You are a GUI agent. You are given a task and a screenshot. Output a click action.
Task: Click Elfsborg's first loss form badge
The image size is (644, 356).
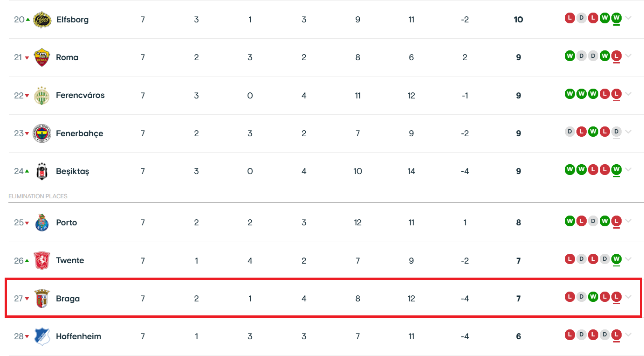pyautogui.click(x=569, y=18)
